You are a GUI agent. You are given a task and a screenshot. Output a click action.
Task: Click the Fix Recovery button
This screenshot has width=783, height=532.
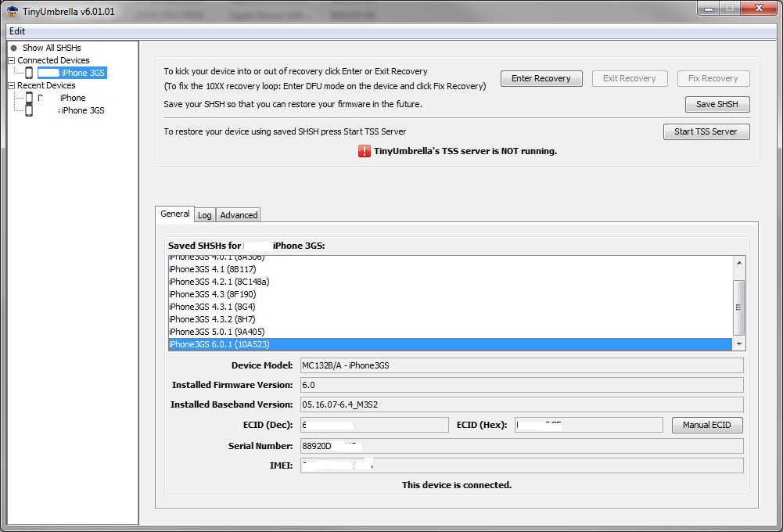(713, 78)
